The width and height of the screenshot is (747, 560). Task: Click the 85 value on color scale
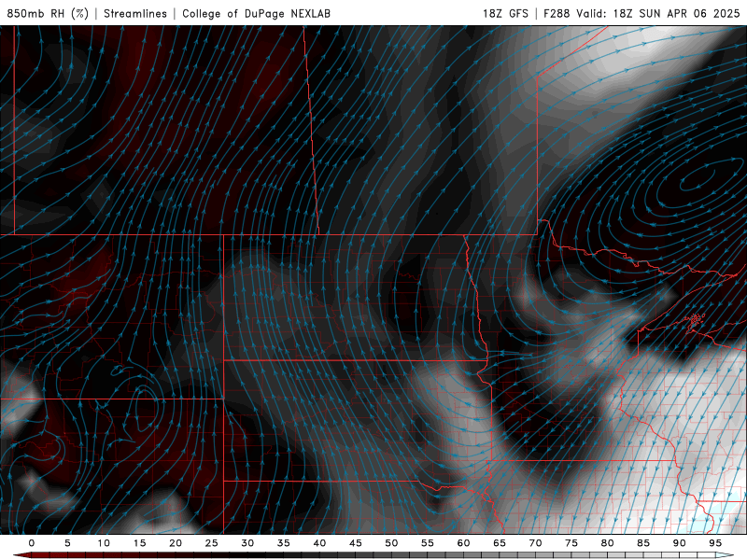643,543
